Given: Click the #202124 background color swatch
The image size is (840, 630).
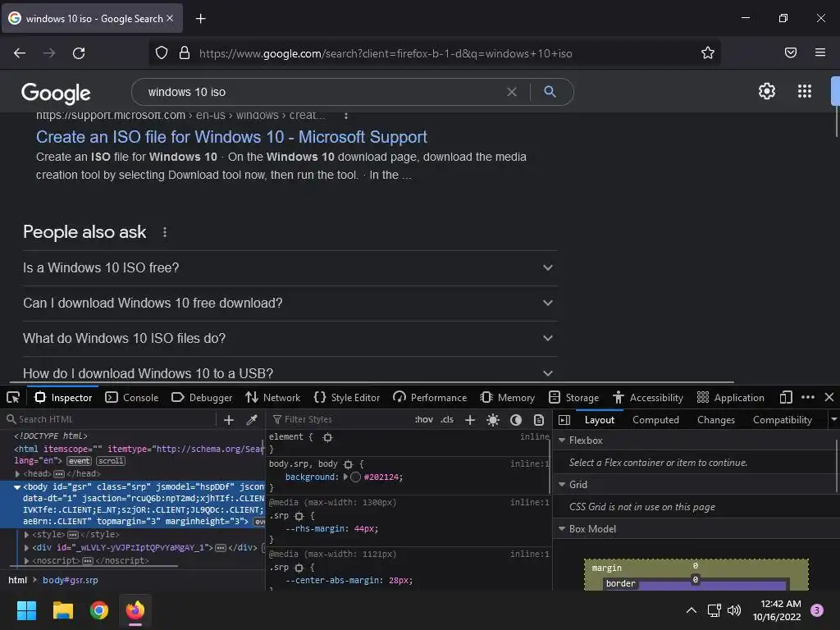Looking at the screenshot, I should coord(356,477).
